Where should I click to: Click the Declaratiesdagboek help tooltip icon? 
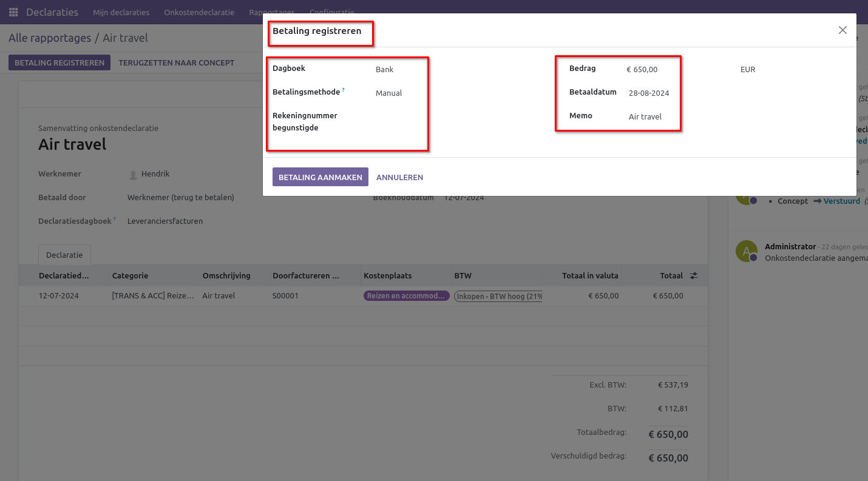pos(114,219)
